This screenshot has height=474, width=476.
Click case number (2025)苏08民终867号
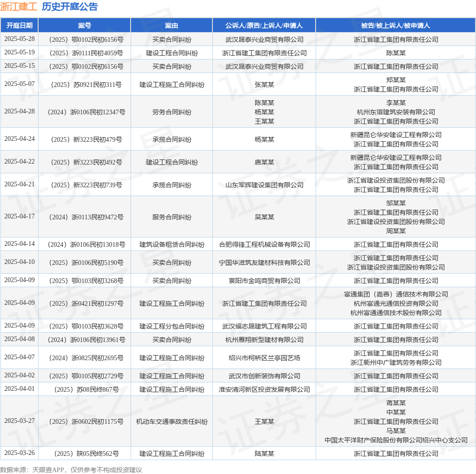(86, 389)
